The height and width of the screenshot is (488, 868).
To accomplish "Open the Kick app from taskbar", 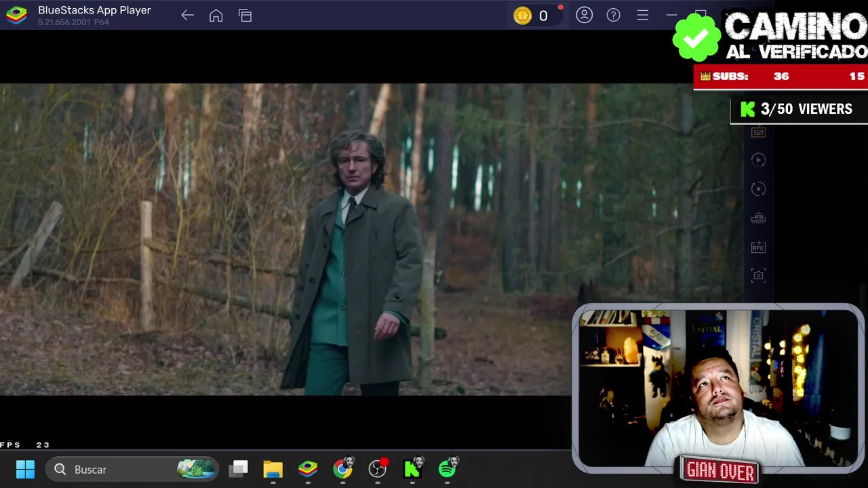I will [x=412, y=469].
